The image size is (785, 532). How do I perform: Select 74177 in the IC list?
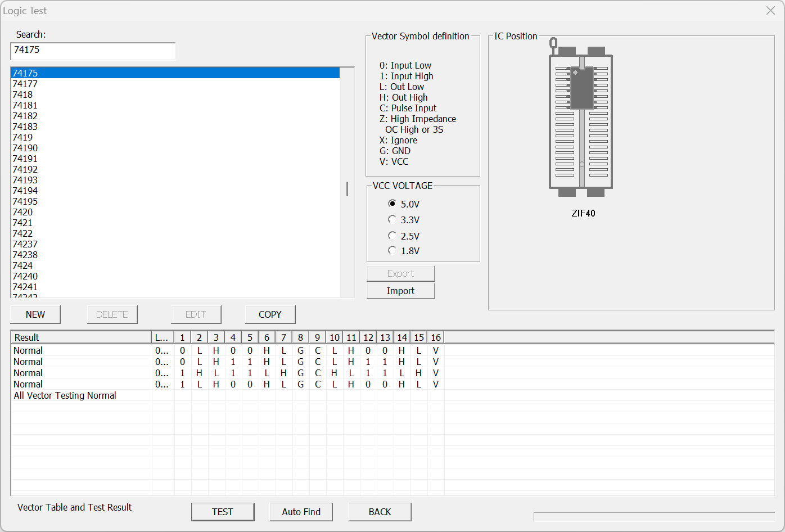tap(175, 84)
